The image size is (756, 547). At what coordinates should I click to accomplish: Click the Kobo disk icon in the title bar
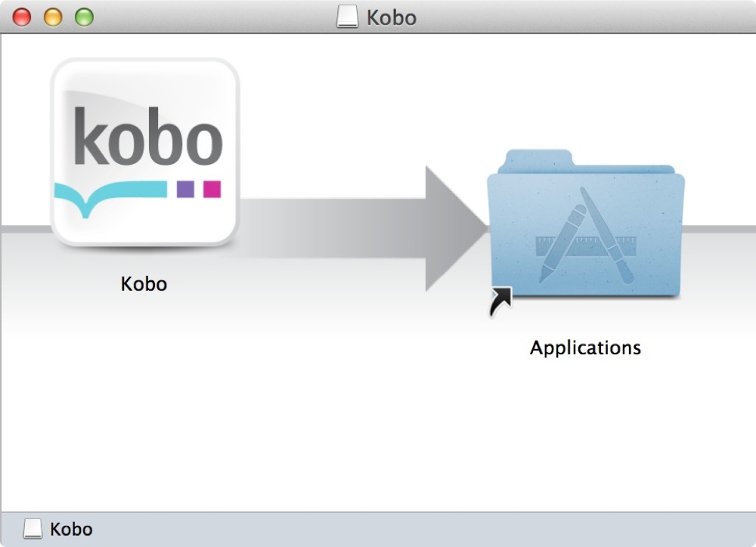(347, 17)
